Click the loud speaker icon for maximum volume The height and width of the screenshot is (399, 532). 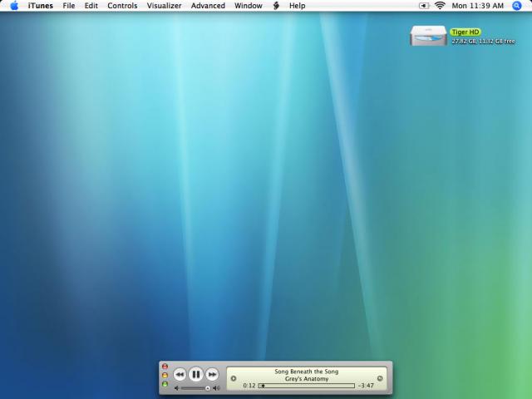point(216,388)
